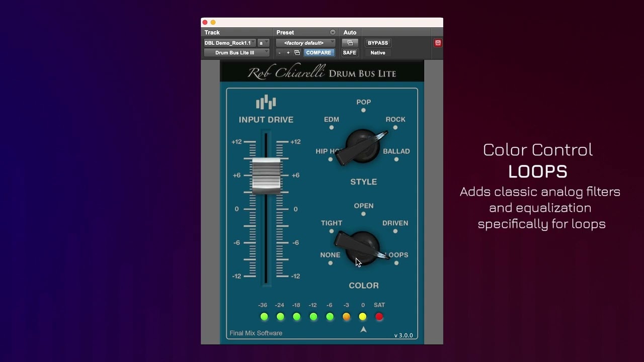Screen dimensions: 644x362
Task: Select the POP style position
Action: [x=363, y=110]
